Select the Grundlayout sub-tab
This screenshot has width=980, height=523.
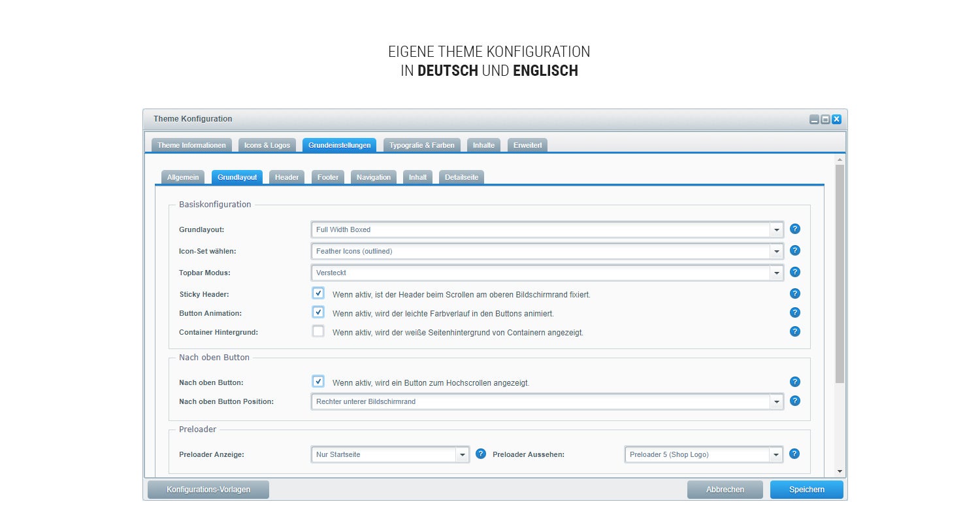(x=237, y=177)
